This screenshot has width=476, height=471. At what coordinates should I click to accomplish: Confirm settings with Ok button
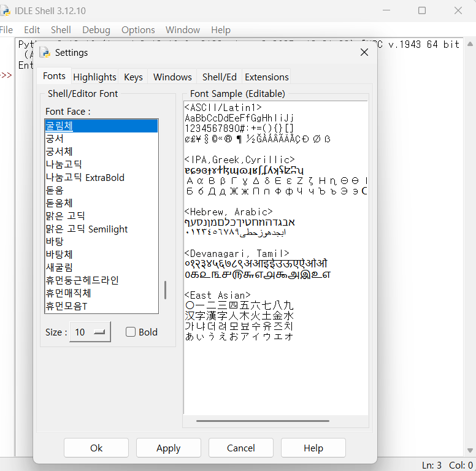tap(96, 448)
